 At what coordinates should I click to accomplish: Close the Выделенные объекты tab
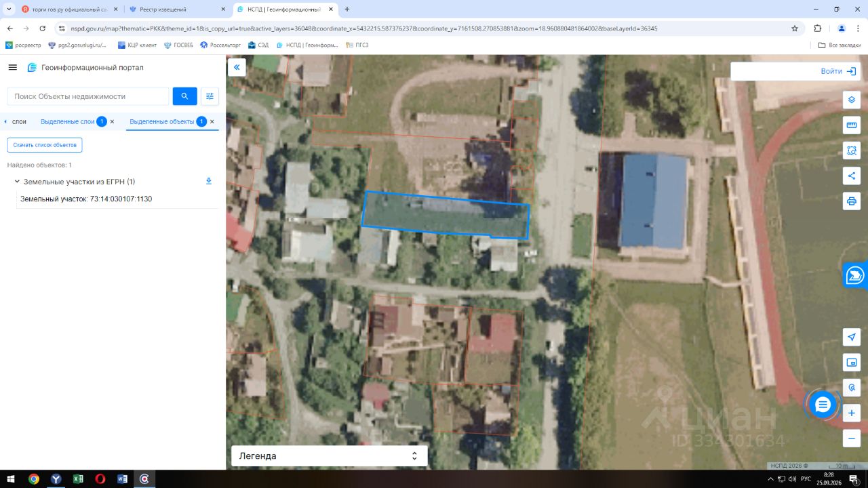pos(212,121)
